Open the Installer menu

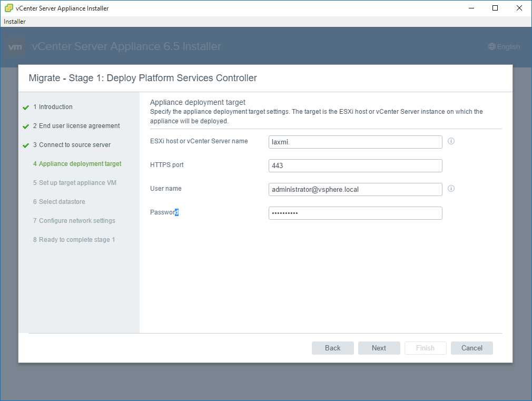coord(15,22)
